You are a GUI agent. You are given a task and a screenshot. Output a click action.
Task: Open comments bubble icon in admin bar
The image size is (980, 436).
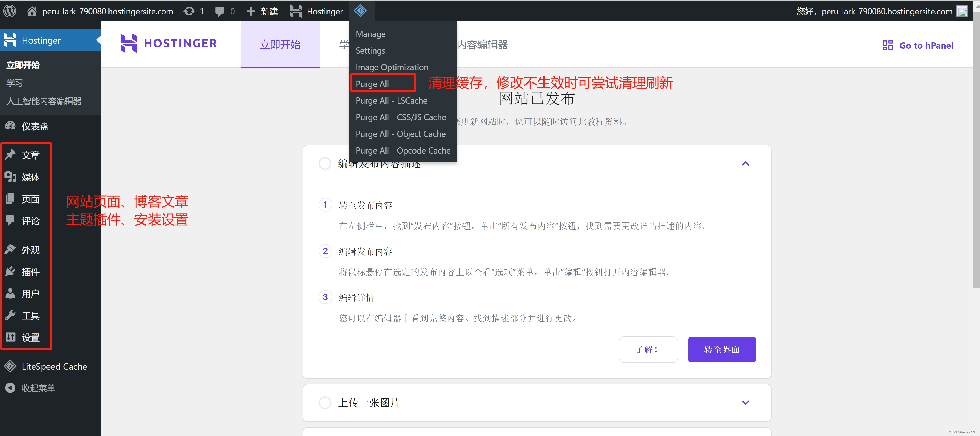point(220,11)
